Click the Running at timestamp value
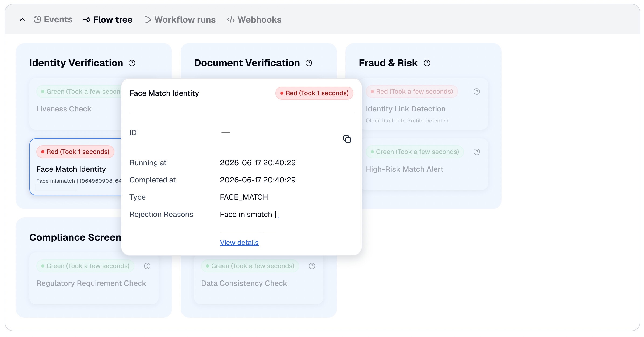644x337 pixels. click(258, 163)
